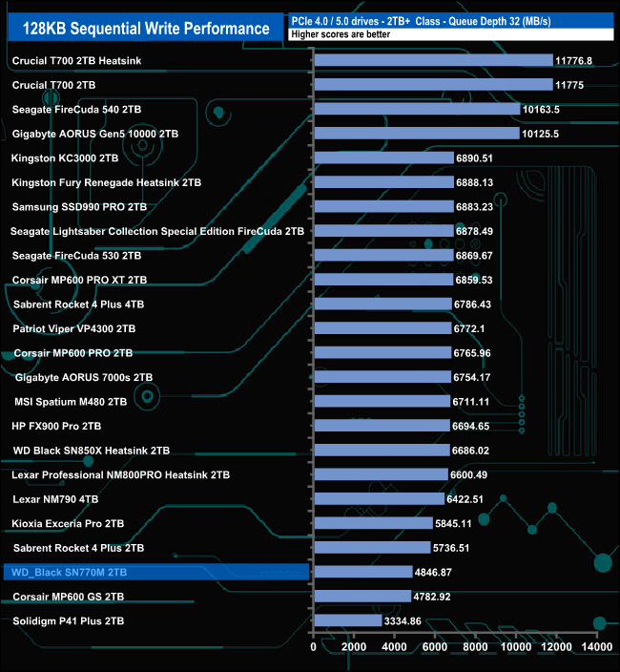
Task: Click the 11775 value label
Action: [x=569, y=85]
